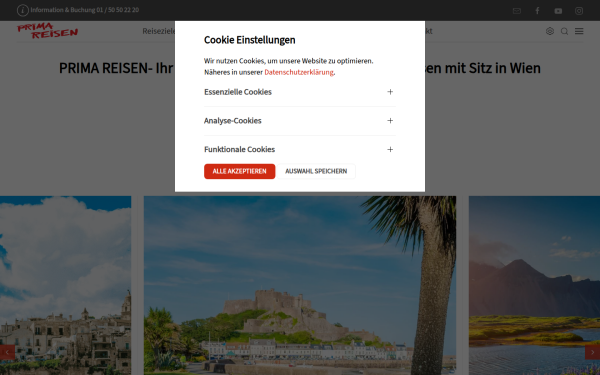This screenshot has height=375, width=600.
Task: Click the Analyse-Cookies label
Action: 233,121
